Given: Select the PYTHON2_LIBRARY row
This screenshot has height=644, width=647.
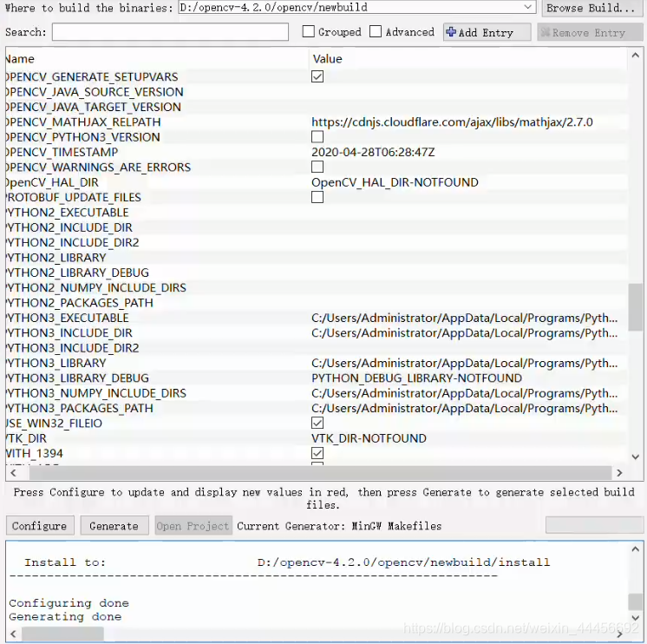Looking at the screenshot, I should click(317, 258).
